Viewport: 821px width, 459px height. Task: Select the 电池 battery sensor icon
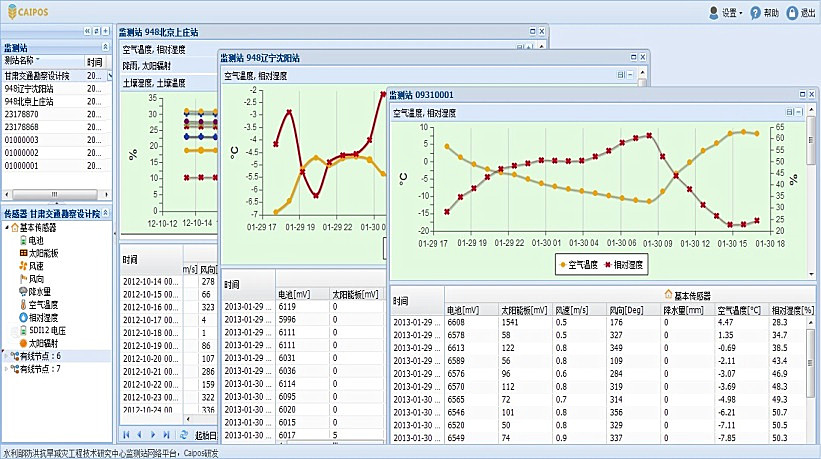(x=24, y=240)
